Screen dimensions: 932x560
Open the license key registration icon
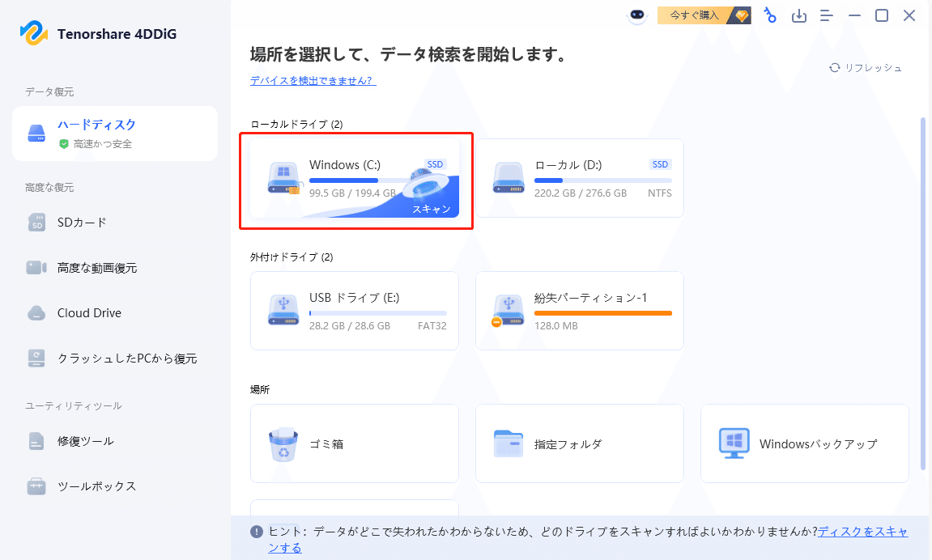point(770,15)
